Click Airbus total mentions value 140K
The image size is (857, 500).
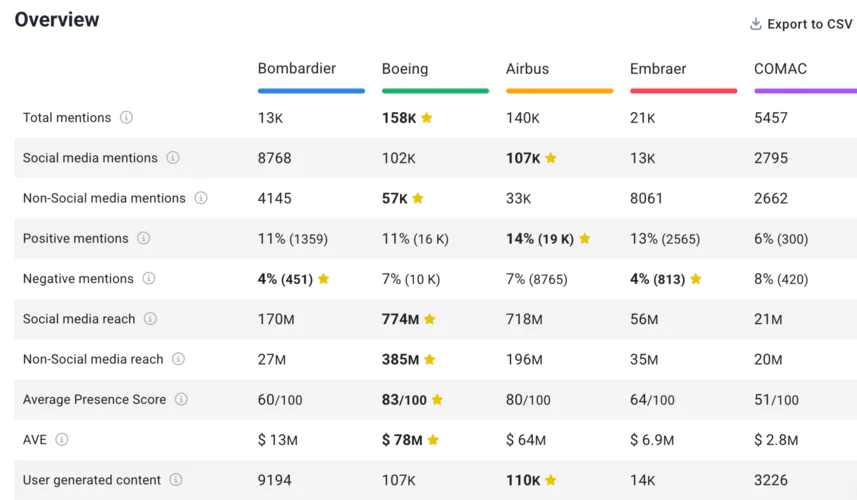click(523, 117)
